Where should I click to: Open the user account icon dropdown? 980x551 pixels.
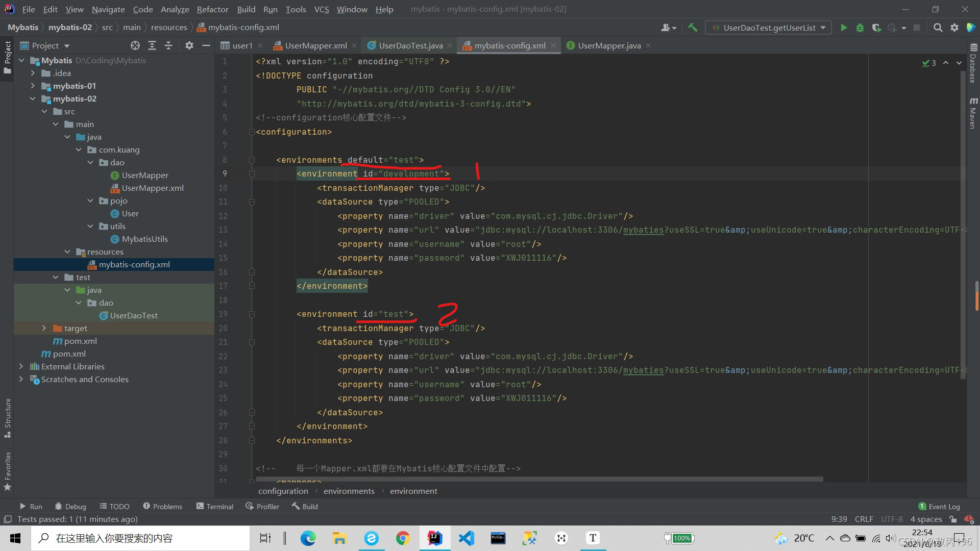tap(668, 28)
